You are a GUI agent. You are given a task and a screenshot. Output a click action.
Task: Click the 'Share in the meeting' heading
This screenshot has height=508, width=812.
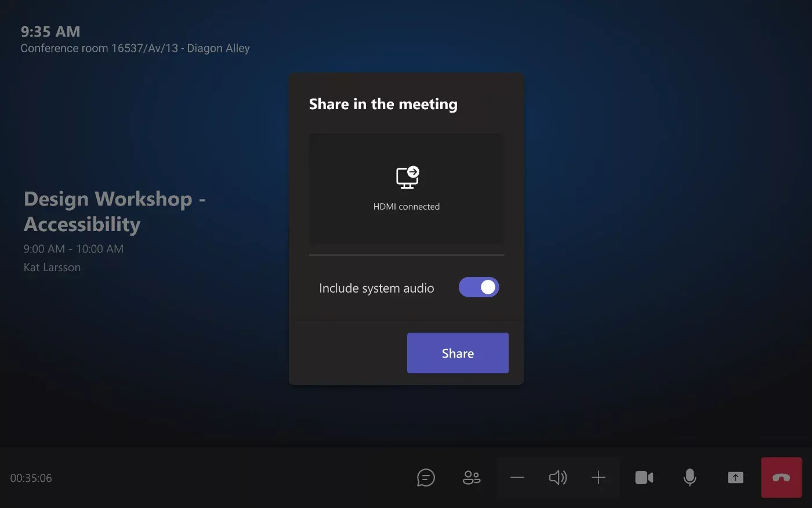[383, 104]
